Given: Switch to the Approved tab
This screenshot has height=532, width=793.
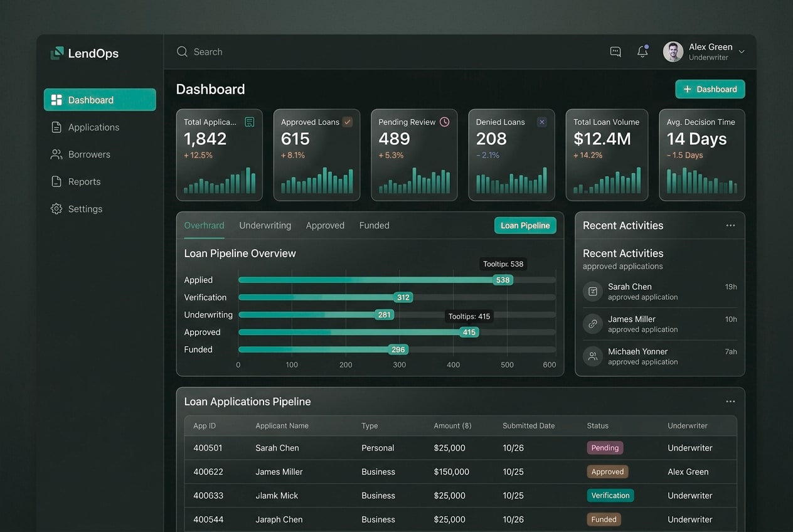Looking at the screenshot, I should (x=325, y=225).
